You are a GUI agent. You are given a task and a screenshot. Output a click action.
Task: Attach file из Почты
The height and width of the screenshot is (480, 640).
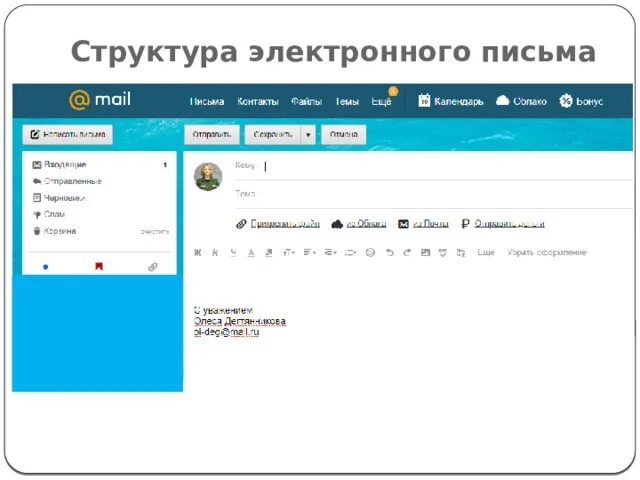431,224
